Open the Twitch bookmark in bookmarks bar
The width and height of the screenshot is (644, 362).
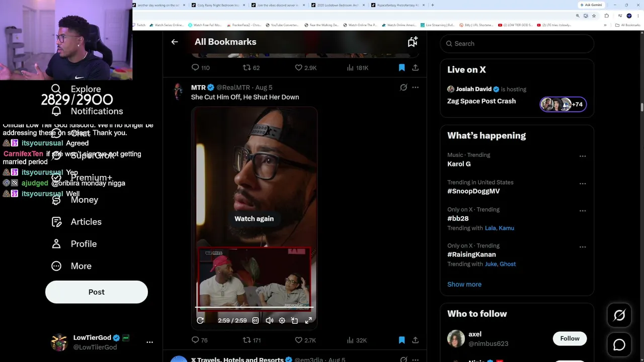(139, 25)
